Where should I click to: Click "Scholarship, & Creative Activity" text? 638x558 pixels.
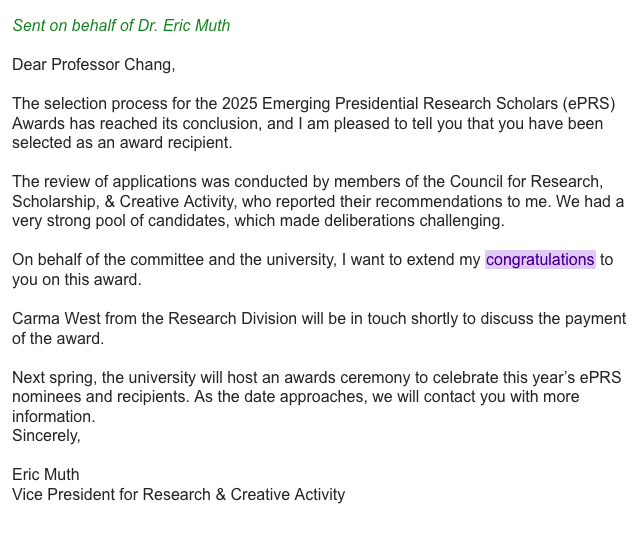pyautogui.click(x=124, y=201)
